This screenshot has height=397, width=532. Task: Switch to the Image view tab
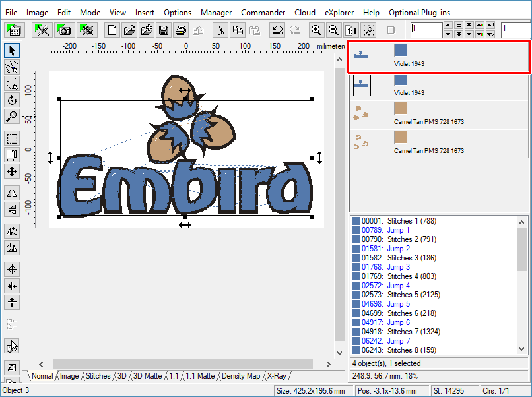pos(69,376)
